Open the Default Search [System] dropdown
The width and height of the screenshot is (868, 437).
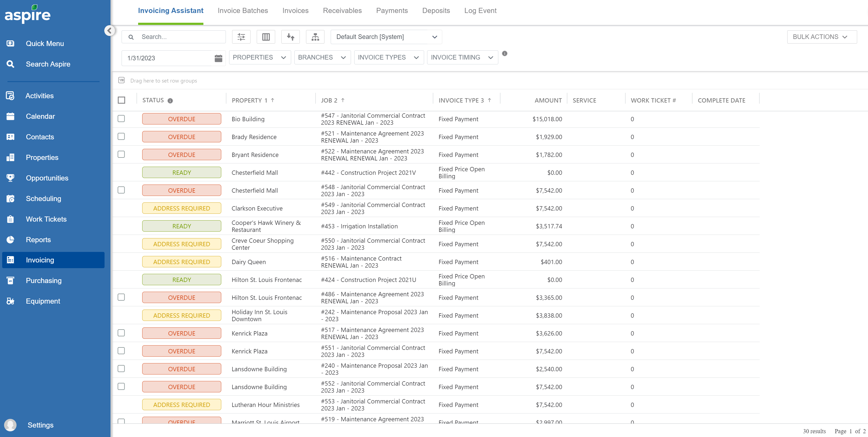click(386, 37)
